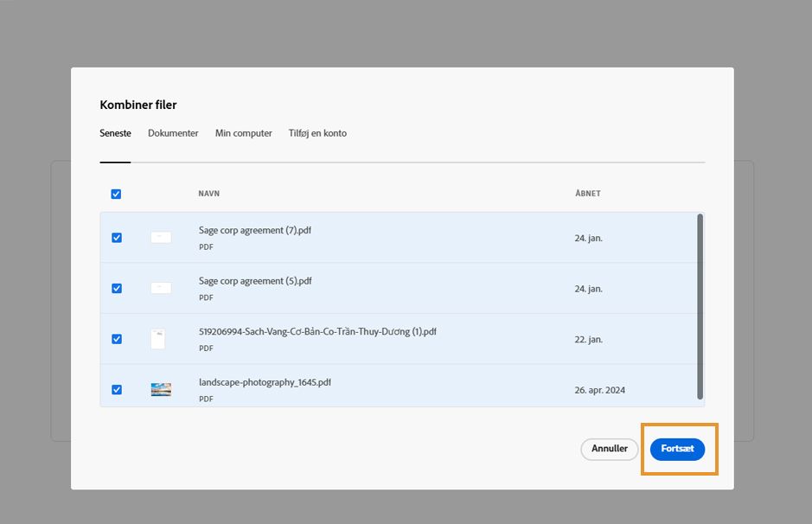Uncheck Sage corp agreement (5).pdf checkbox
The image size is (812, 524).
(x=117, y=288)
